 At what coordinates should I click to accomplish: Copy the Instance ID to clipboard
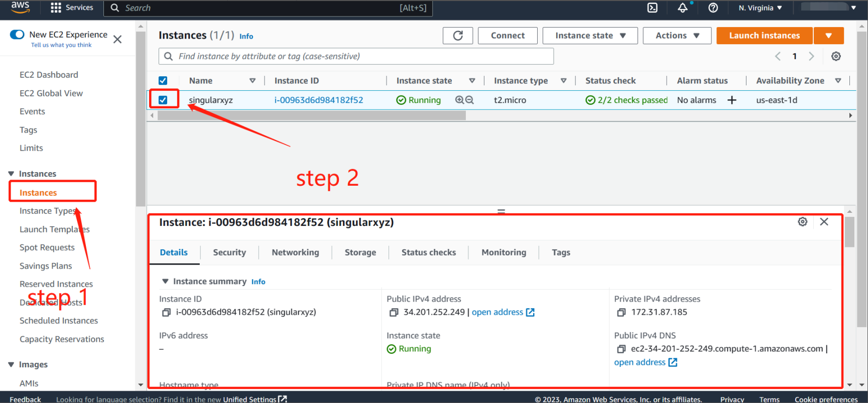[166, 313]
